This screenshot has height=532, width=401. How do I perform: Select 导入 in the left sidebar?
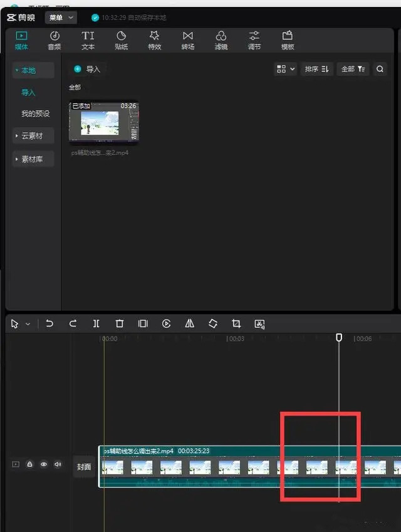coord(28,92)
